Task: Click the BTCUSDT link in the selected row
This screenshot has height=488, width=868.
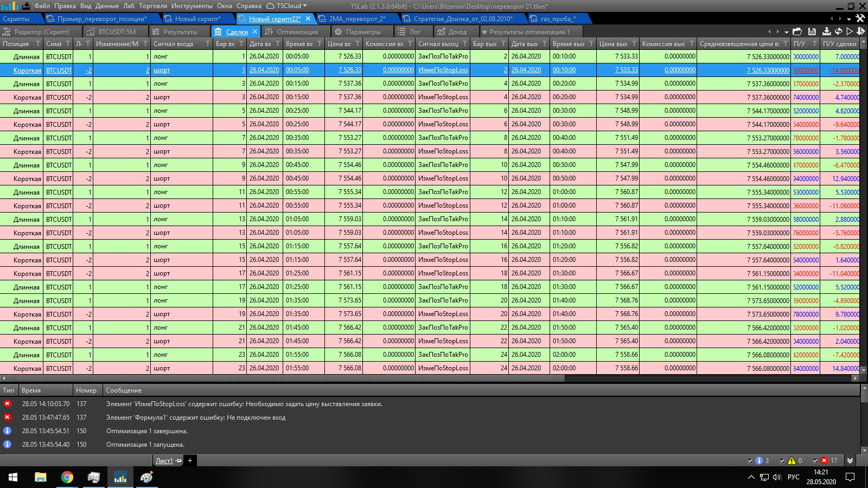Action: 59,70
